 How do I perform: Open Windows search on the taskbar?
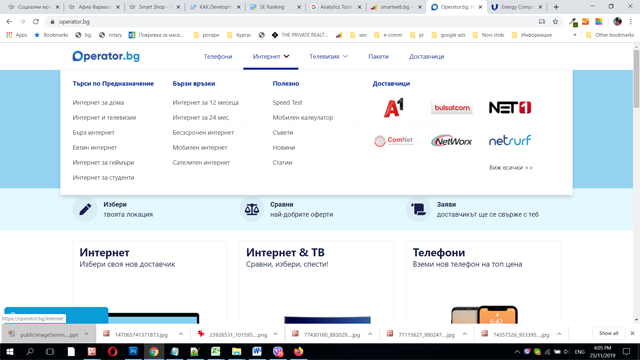coord(30,351)
